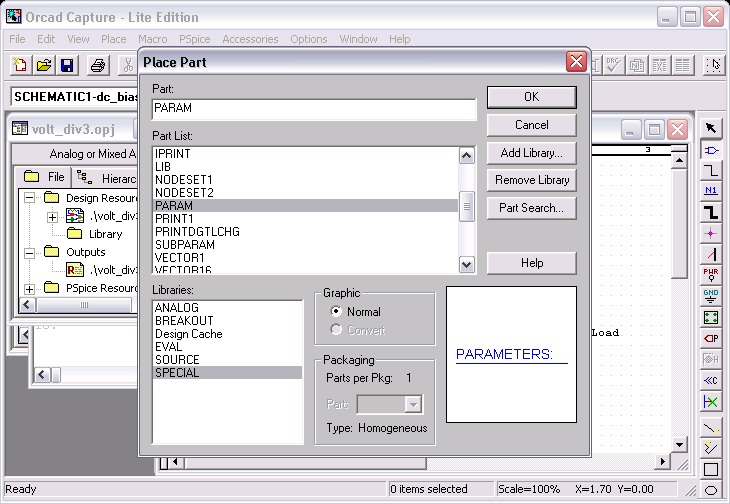Screen dimensions: 730x504
Task: Select PRINTDGTLCHG in the Part List
Action: [x=305, y=231]
